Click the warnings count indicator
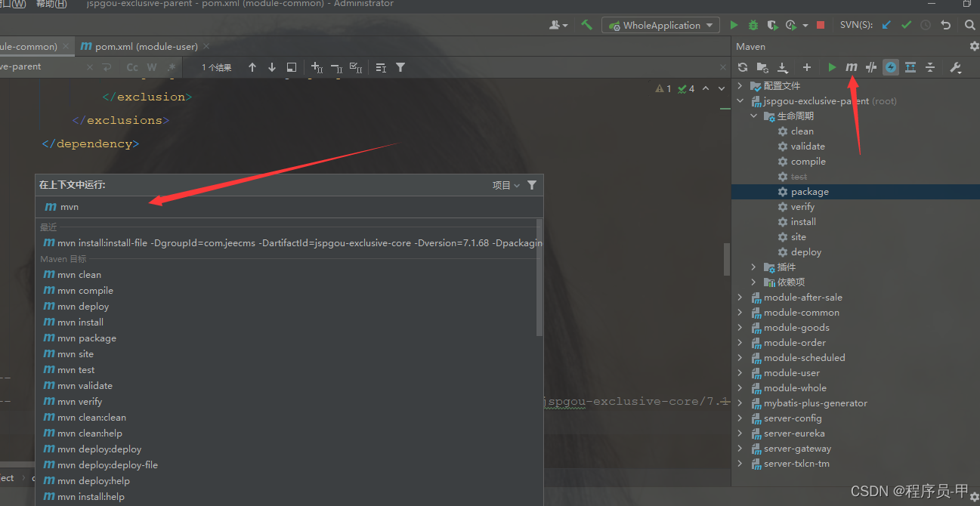The width and height of the screenshot is (980, 506). pos(663,88)
